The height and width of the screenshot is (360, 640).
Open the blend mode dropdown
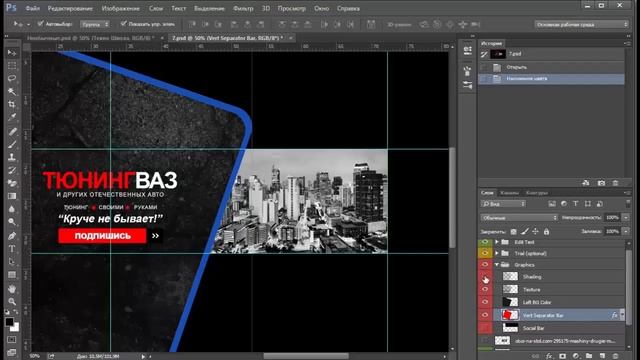pyautogui.click(x=519, y=218)
